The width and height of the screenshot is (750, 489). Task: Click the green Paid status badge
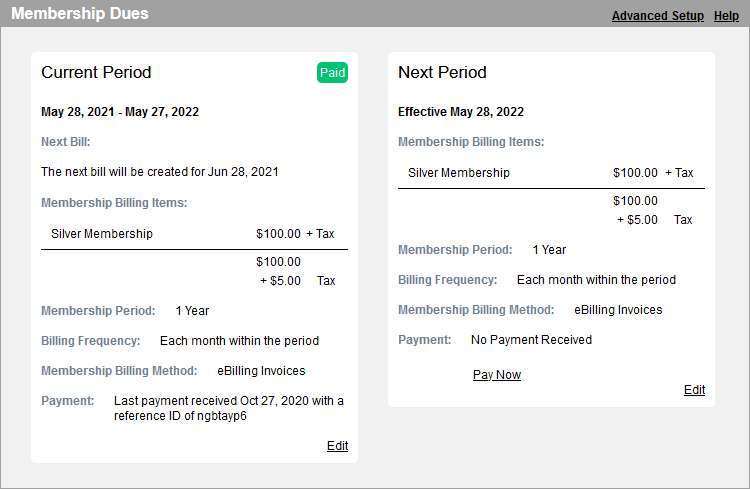point(332,73)
